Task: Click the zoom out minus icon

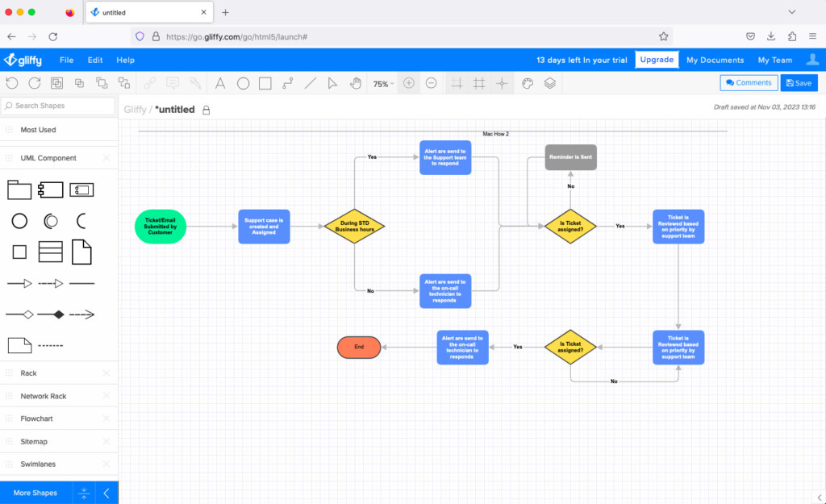Action: tap(431, 83)
